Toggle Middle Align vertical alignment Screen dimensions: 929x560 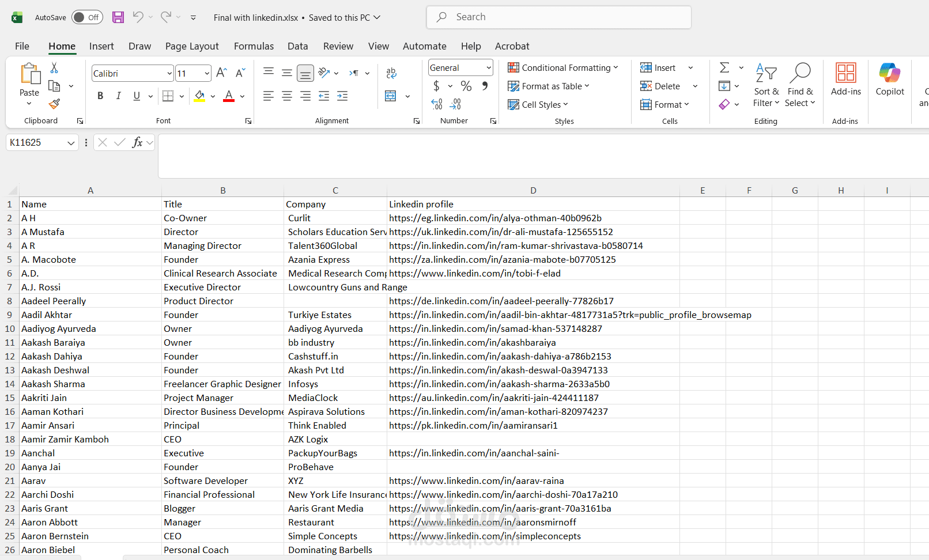pyautogui.click(x=287, y=73)
